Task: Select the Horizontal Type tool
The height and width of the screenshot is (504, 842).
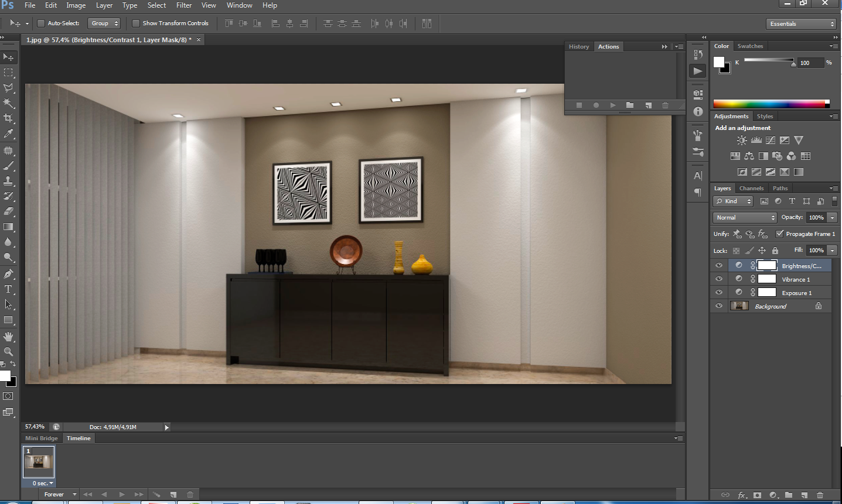Action: coord(8,289)
